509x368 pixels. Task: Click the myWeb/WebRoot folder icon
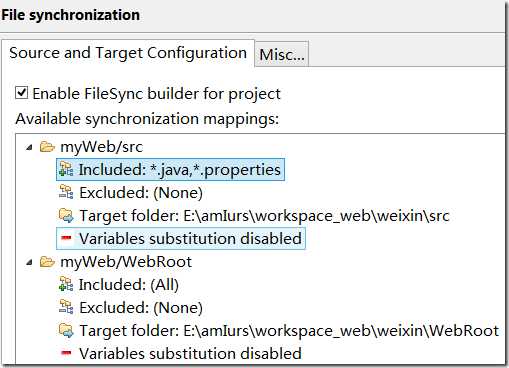(x=47, y=262)
